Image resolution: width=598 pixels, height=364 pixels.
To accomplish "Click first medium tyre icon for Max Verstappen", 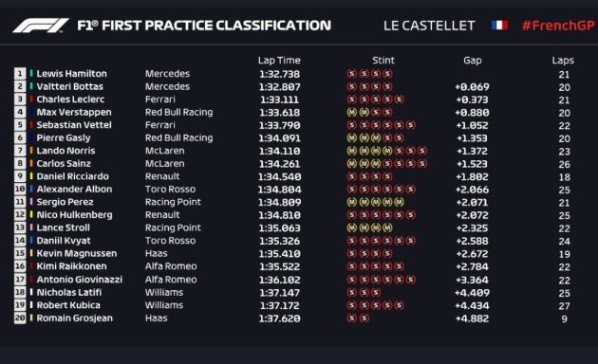I will (351, 112).
